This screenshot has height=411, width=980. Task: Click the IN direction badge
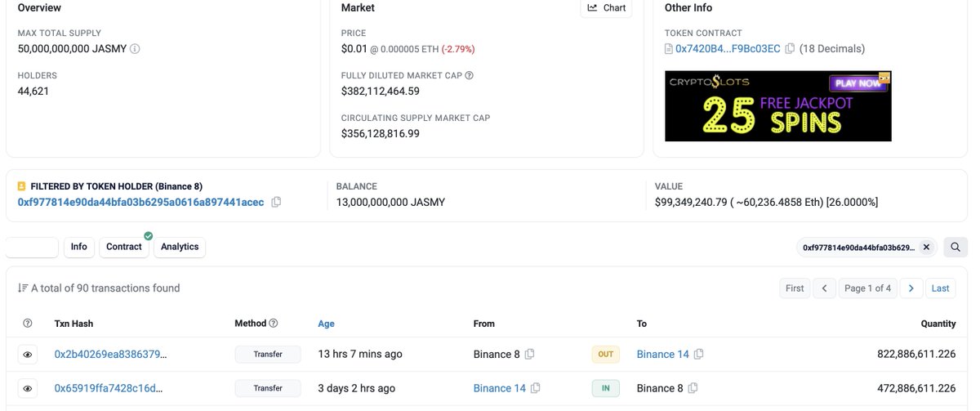pyautogui.click(x=605, y=388)
